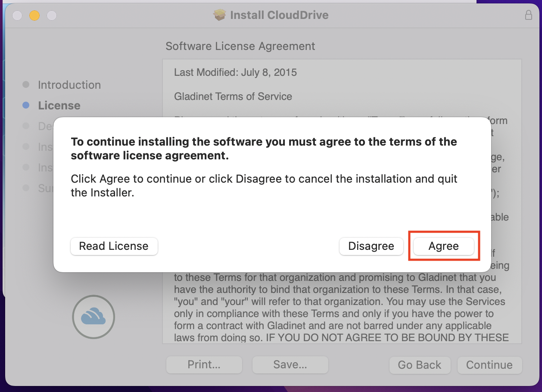Select the Go Back button
This screenshot has height=392, width=542.
point(420,365)
